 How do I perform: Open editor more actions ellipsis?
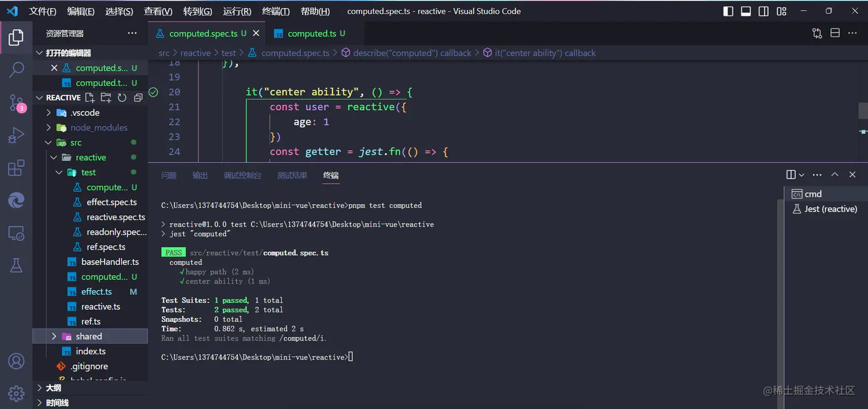[853, 33]
